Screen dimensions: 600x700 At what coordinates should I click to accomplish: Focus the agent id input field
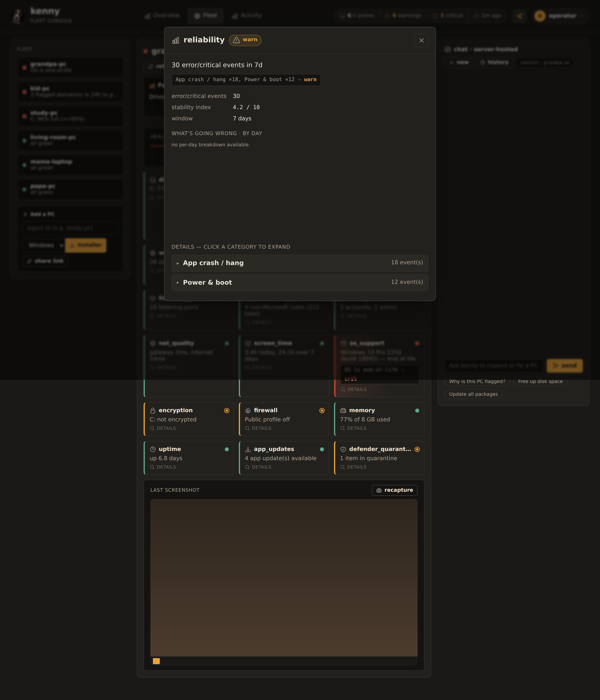pyautogui.click(x=70, y=228)
